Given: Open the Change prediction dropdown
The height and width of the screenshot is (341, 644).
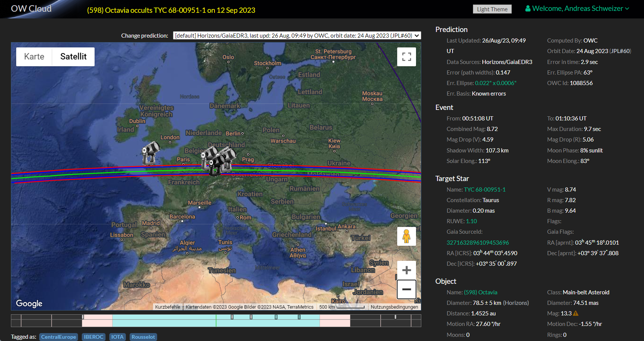Looking at the screenshot, I should pyautogui.click(x=297, y=36).
